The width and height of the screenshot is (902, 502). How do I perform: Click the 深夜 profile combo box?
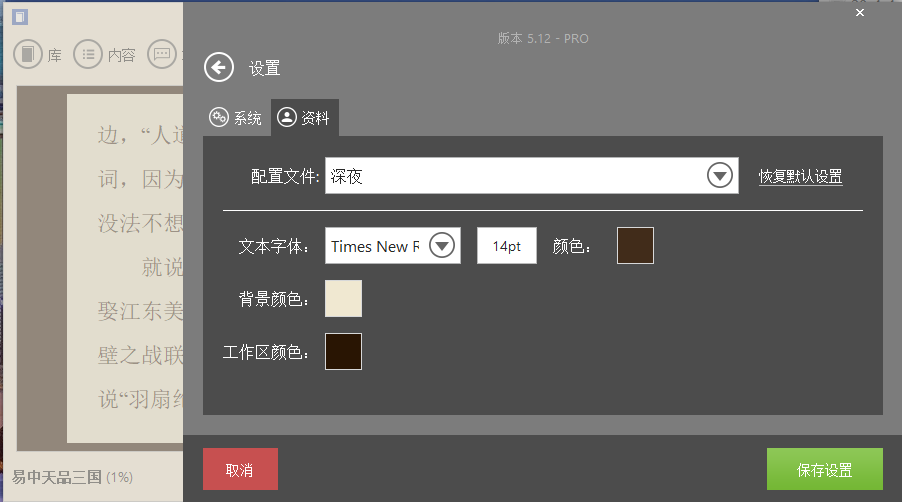[x=532, y=175]
